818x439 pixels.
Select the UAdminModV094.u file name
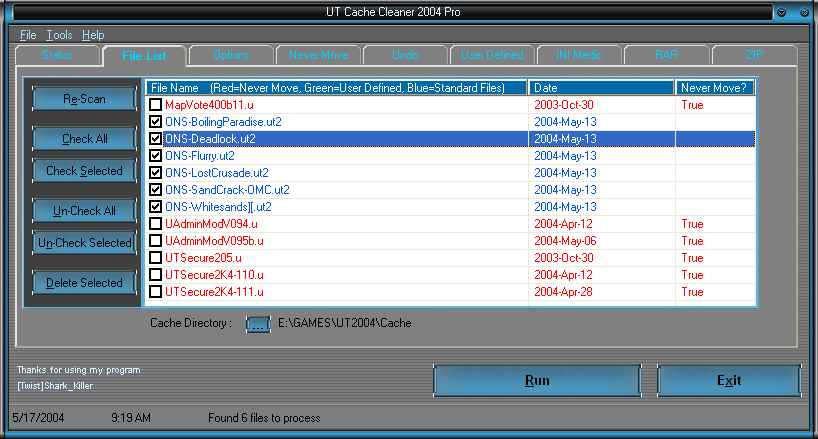pyautogui.click(x=211, y=224)
